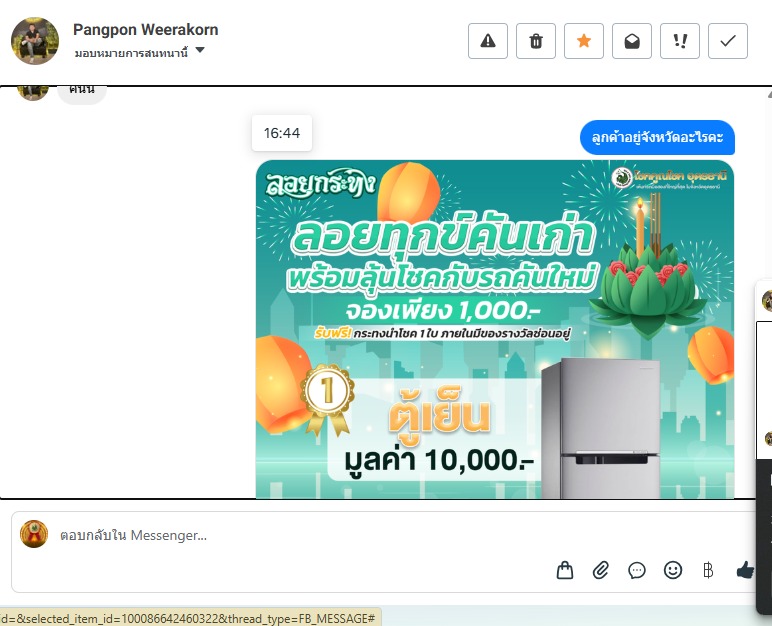Click the Pangpon Weerakorn name link
This screenshot has width=772, height=626.
tap(146, 30)
